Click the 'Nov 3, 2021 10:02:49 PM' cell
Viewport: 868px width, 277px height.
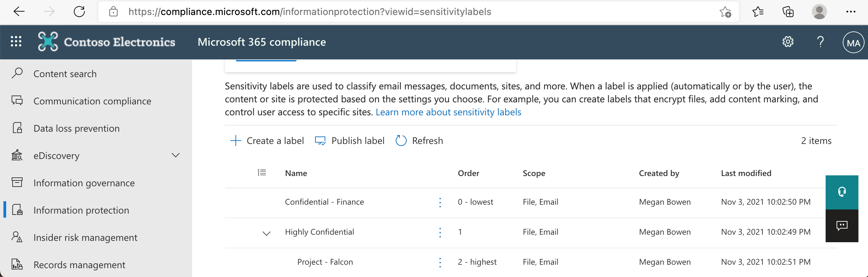(x=766, y=232)
